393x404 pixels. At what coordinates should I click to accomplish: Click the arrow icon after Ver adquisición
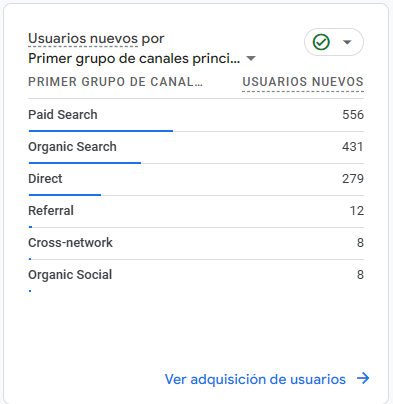pos(363,378)
